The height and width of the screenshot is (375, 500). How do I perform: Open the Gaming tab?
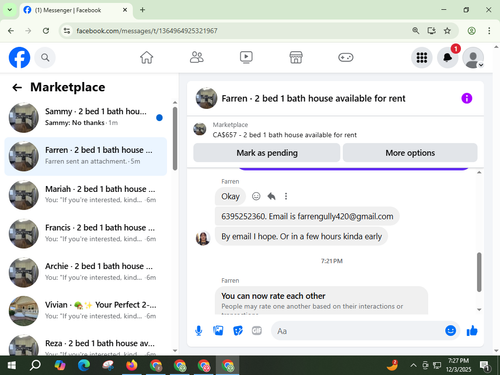pos(346,57)
